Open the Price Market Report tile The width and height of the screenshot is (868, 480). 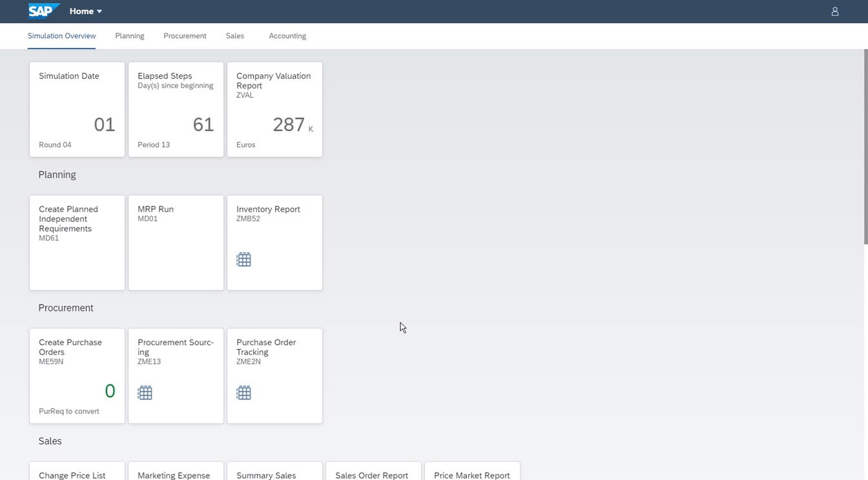471,472
